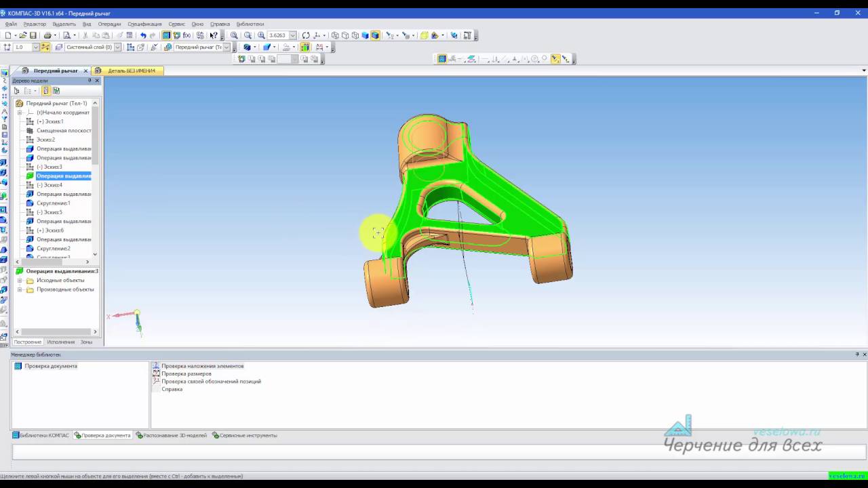Select shaded blue cube display mode
The height and width of the screenshot is (488, 868).
point(365,35)
